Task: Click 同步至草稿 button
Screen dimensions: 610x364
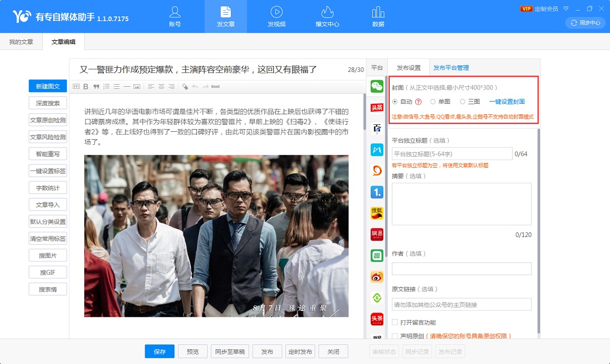Action: tap(230, 351)
